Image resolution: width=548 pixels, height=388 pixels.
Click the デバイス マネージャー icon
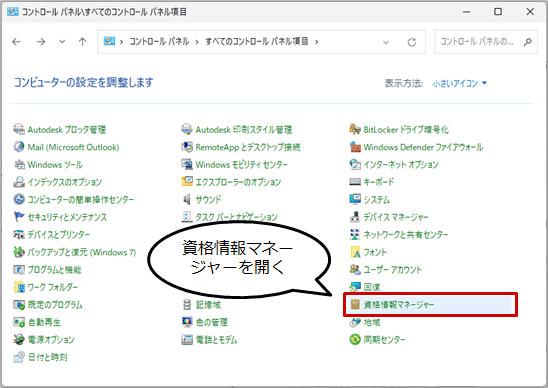point(355,217)
